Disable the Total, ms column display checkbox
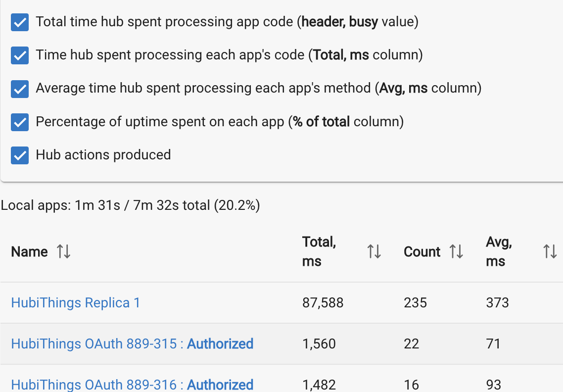563x392 pixels. coord(20,55)
